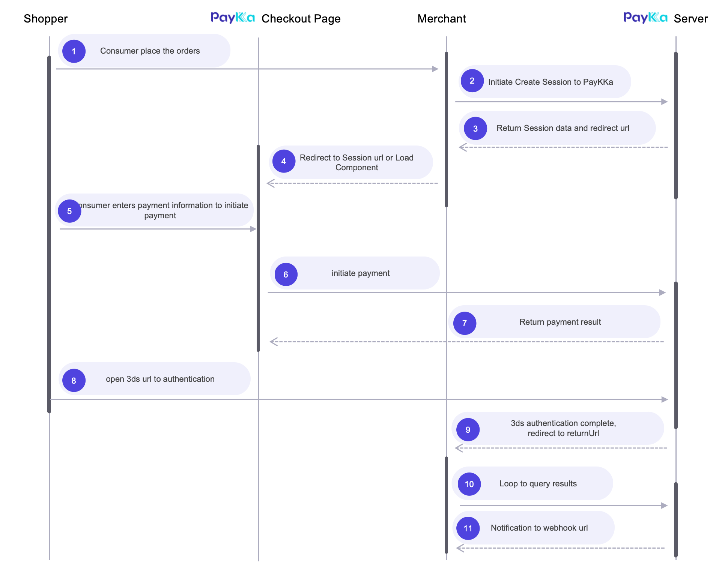Click "Notification to webhook url" label
Image resolution: width=728 pixels, height=564 pixels.
pyautogui.click(x=539, y=528)
